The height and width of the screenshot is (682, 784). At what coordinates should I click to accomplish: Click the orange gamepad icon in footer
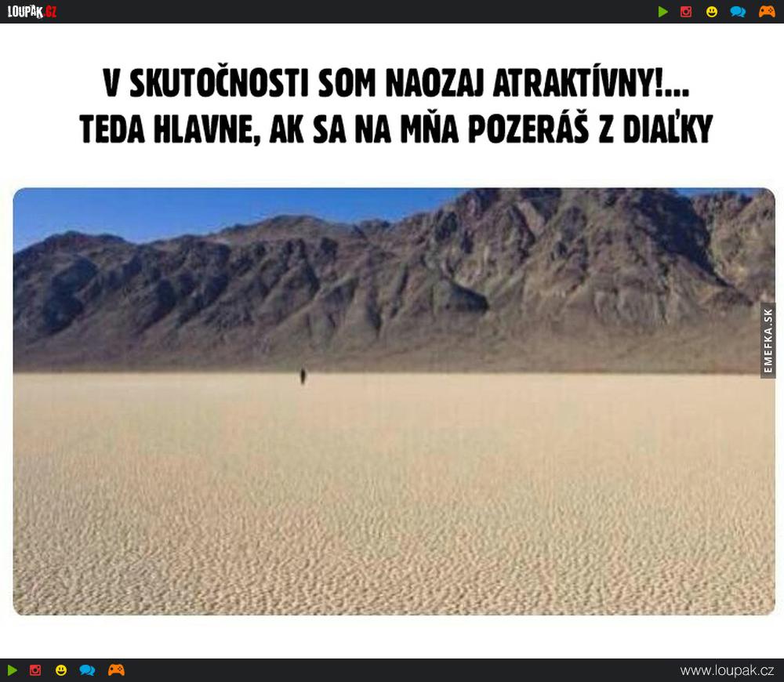pyautogui.click(x=116, y=670)
